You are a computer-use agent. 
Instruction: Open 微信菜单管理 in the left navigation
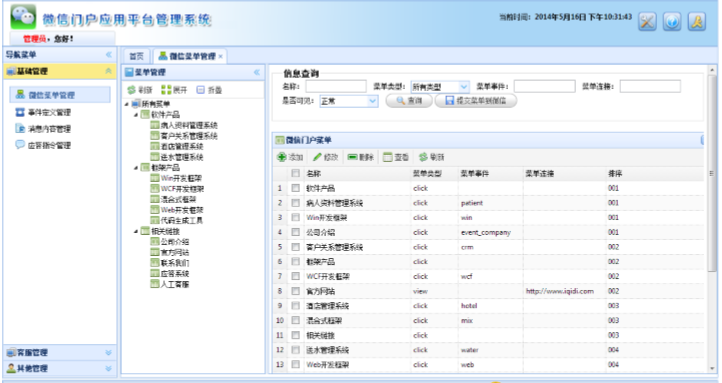point(60,95)
